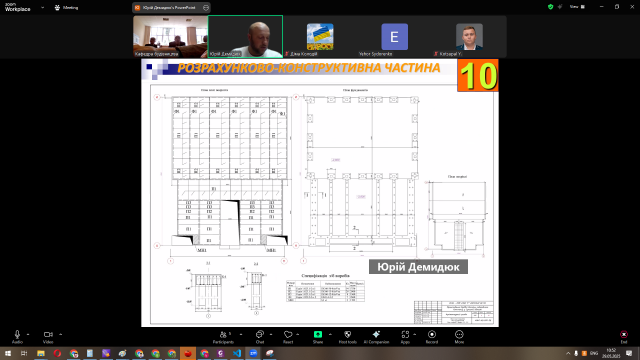
Task: Select the Кафедра conference room video thumbnail
Action: (170, 37)
